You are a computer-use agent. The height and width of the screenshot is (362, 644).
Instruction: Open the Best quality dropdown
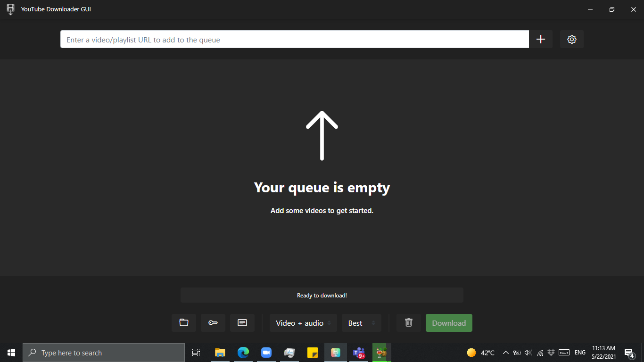361,323
